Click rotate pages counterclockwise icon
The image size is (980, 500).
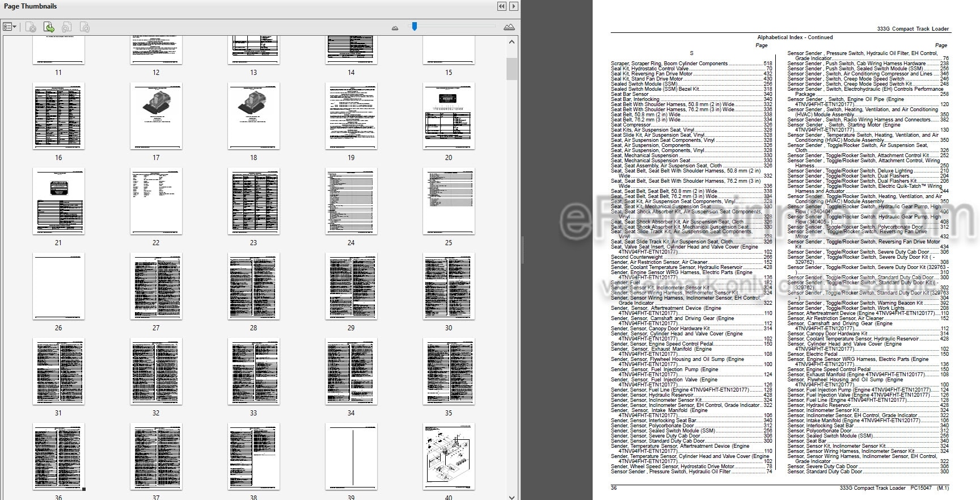(x=67, y=27)
